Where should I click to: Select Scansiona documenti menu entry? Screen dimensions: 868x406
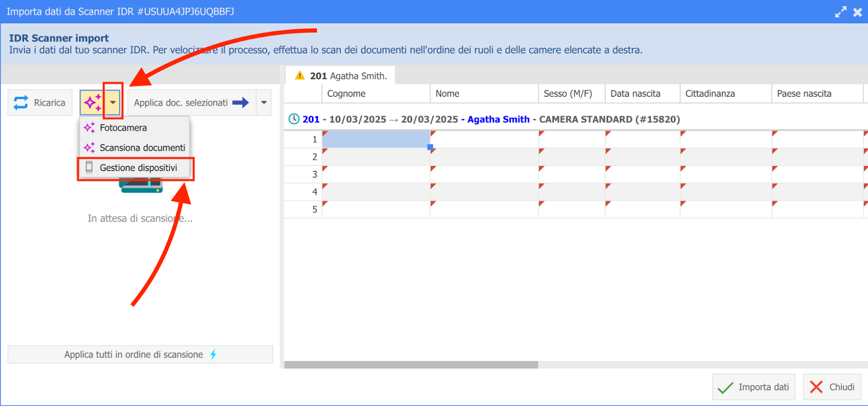[142, 148]
